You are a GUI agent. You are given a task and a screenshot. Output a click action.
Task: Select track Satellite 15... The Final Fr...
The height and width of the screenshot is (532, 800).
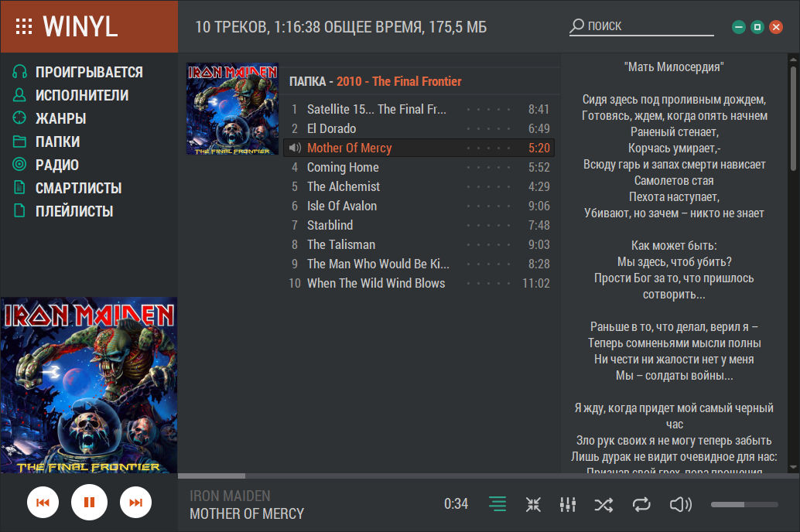click(x=419, y=109)
